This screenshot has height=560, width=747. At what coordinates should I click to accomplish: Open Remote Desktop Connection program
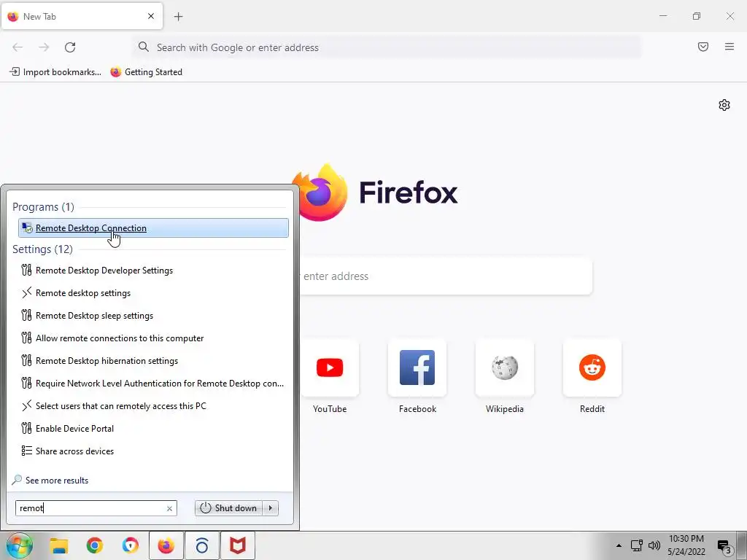(x=153, y=228)
